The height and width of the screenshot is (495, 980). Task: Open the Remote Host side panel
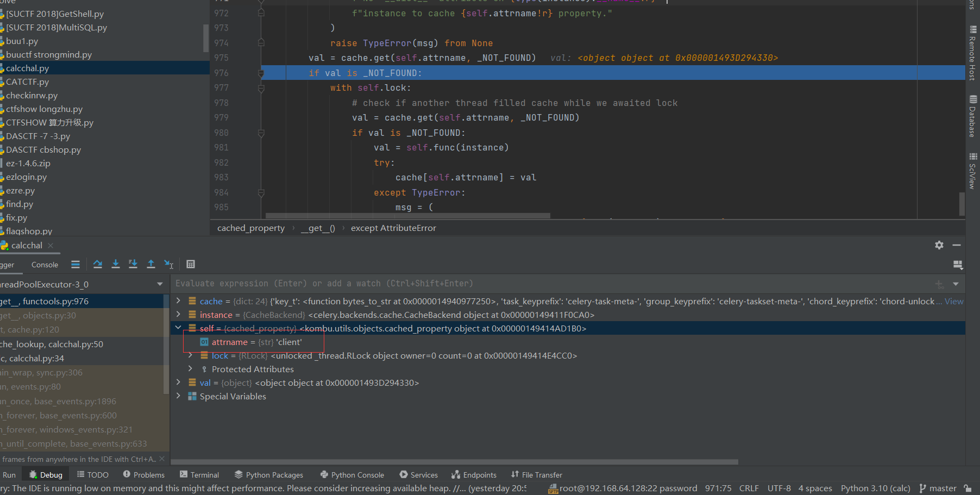(972, 53)
